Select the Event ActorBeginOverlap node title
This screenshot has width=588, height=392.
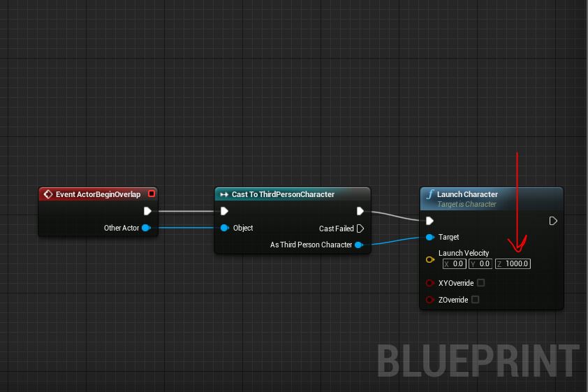pos(98,194)
